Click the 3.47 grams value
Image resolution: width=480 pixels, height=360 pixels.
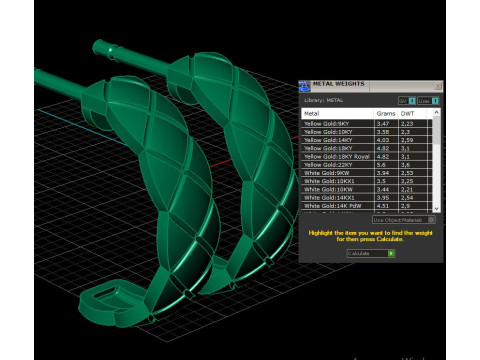(x=383, y=124)
